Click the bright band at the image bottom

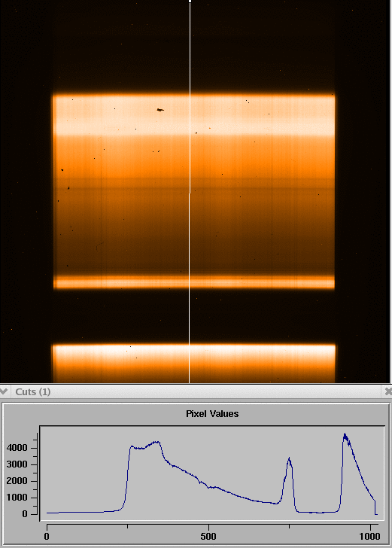(194, 364)
